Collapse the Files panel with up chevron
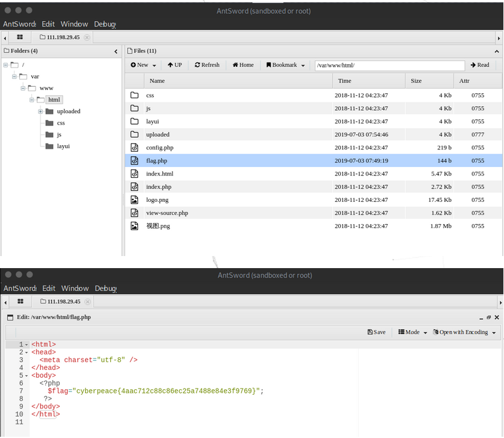 point(497,51)
